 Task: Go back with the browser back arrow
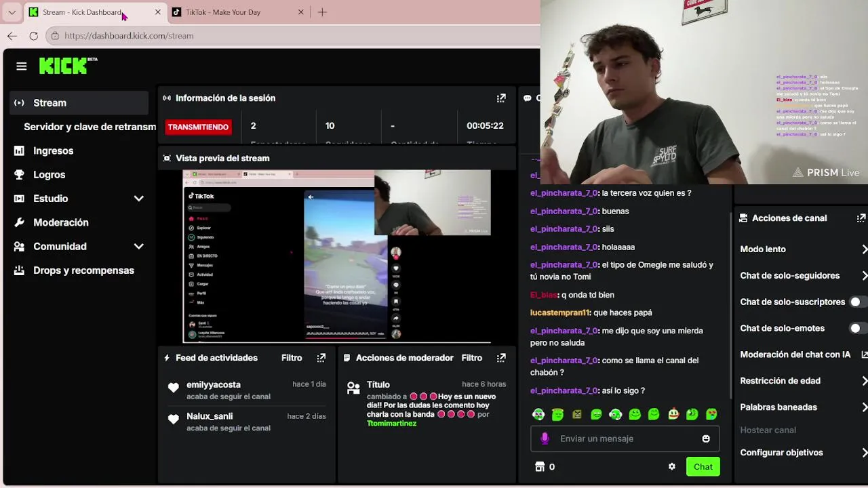[x=12, y=36]
